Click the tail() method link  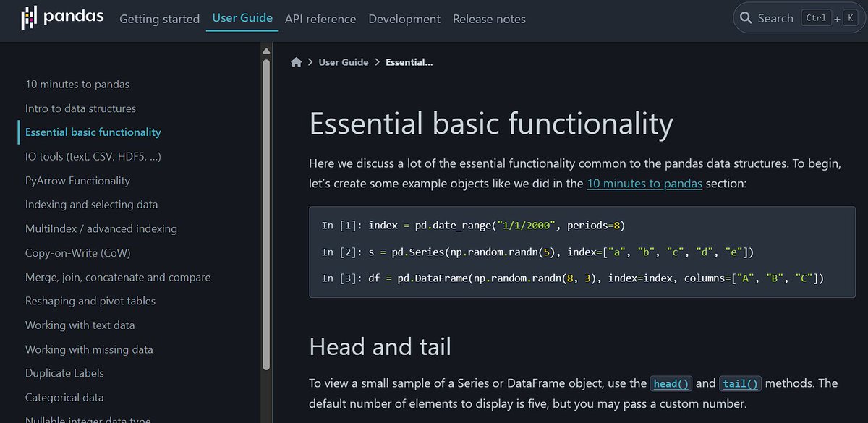[741, 383]
